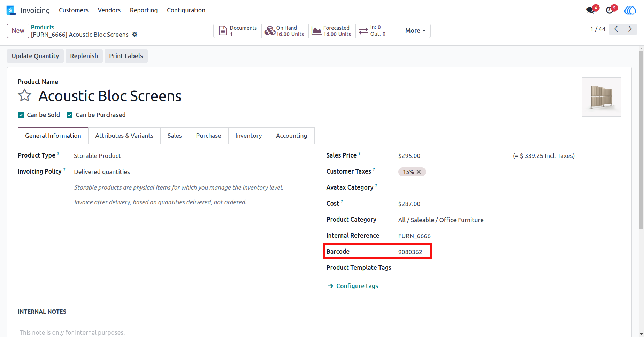Mark product as favorite with star icon
Screen dimensions: 644x337
point(25,95)
